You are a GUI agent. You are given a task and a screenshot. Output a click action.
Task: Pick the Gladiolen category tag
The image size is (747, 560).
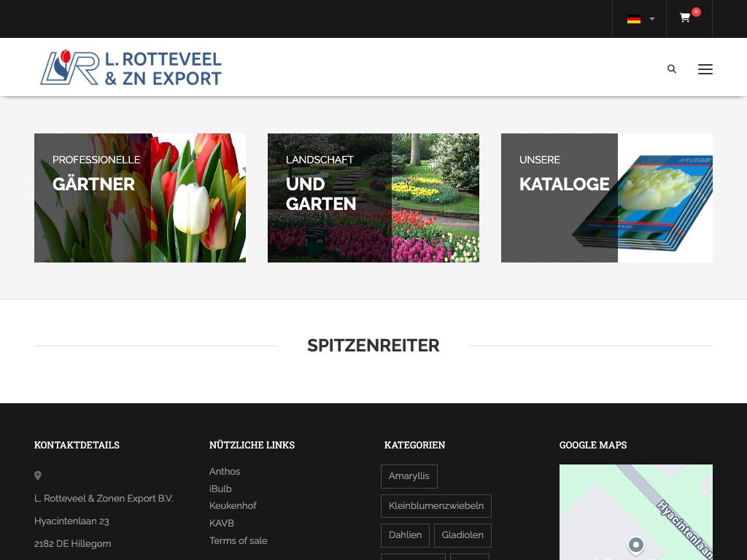[462, 535]
